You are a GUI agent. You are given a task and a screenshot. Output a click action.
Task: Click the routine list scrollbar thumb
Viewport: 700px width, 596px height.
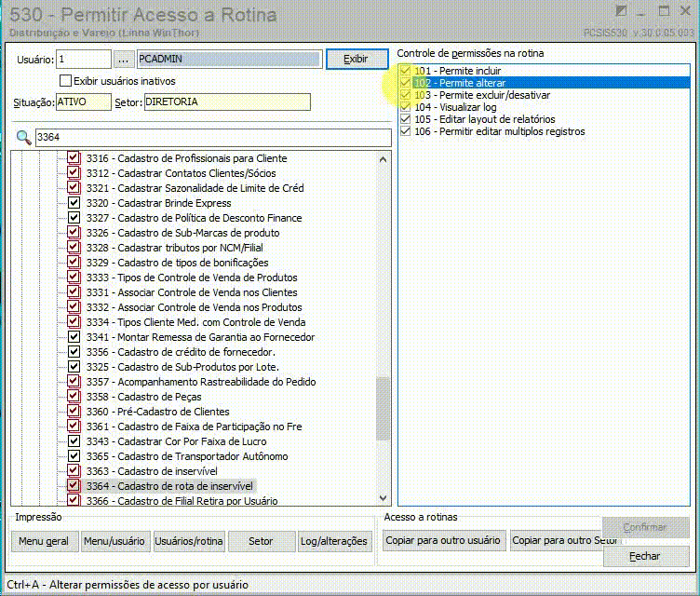(x=383, y=409)
